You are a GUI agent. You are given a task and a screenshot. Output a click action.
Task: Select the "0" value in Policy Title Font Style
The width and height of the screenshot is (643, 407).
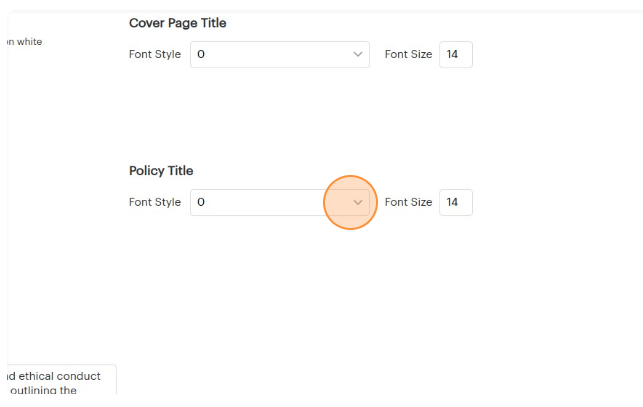[201, 202]
